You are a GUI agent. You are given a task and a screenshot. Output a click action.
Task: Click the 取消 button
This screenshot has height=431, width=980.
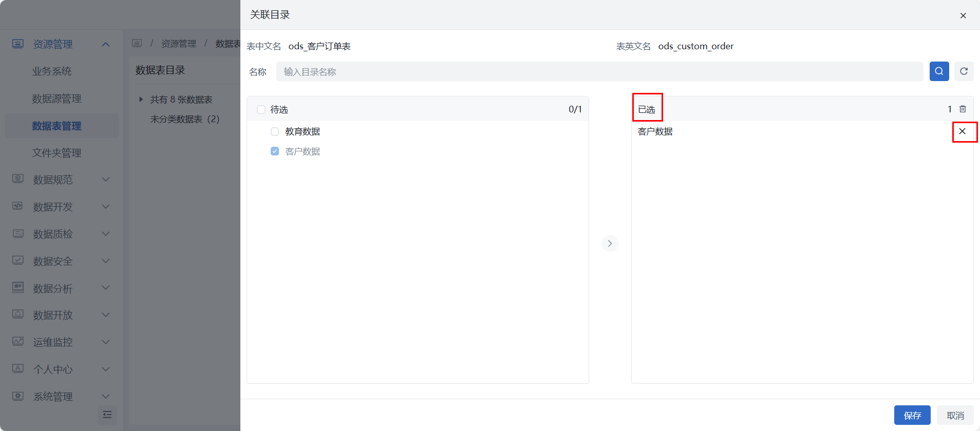tap(955, 415)
